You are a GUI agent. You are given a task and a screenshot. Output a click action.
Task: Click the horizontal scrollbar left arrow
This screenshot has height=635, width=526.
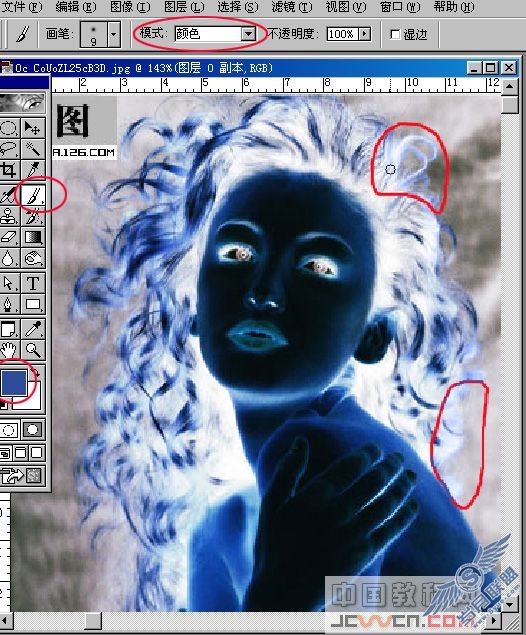coord(5,620)
